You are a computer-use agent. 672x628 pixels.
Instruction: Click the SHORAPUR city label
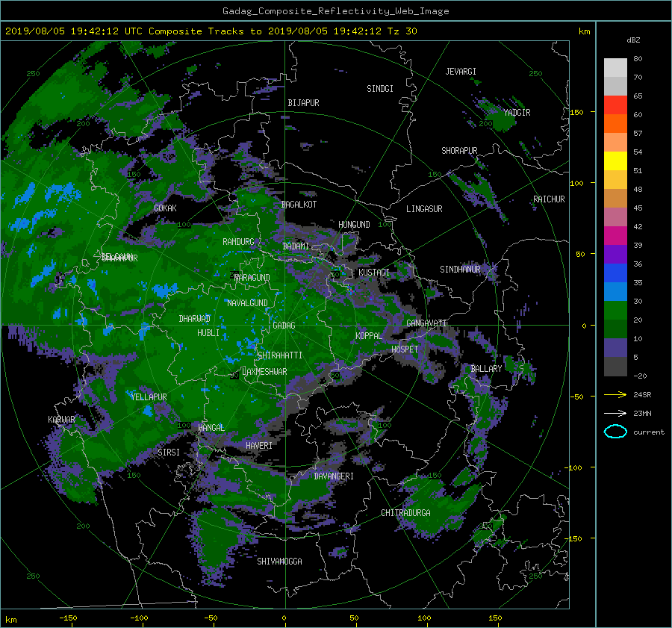click(459, 151)
